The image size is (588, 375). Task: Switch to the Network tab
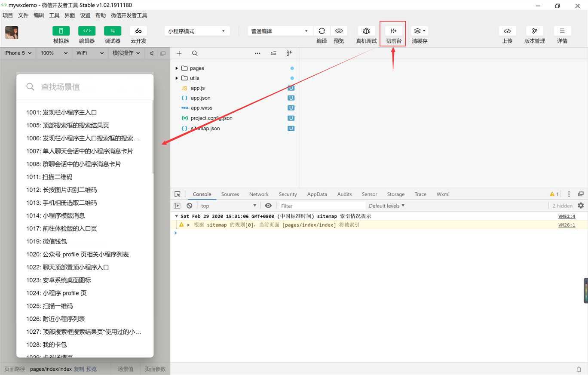[259, 194]
